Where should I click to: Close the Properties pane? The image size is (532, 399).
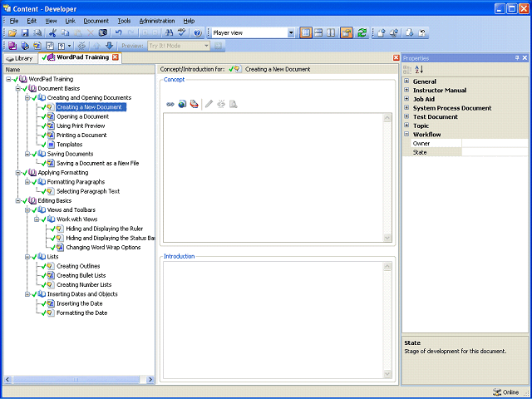pos(525,58)
